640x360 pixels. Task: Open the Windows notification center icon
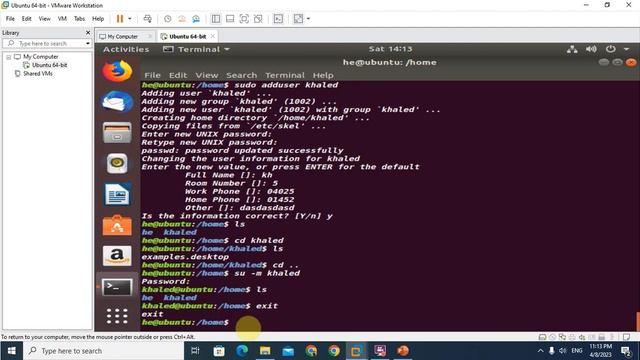(x=626, y=351)
